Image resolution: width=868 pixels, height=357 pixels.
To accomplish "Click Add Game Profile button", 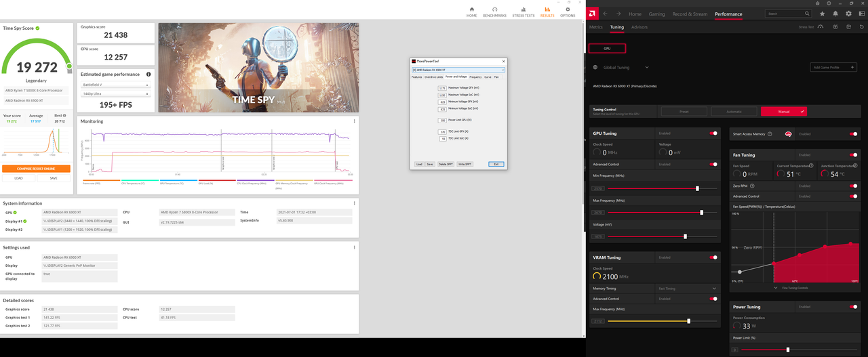I will (x=834, y=67).
